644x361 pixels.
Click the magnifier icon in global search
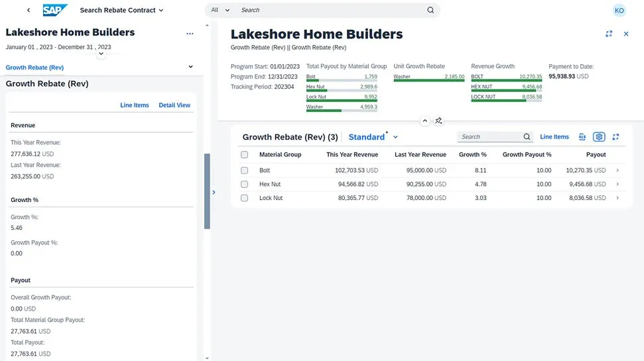point(430,10)
